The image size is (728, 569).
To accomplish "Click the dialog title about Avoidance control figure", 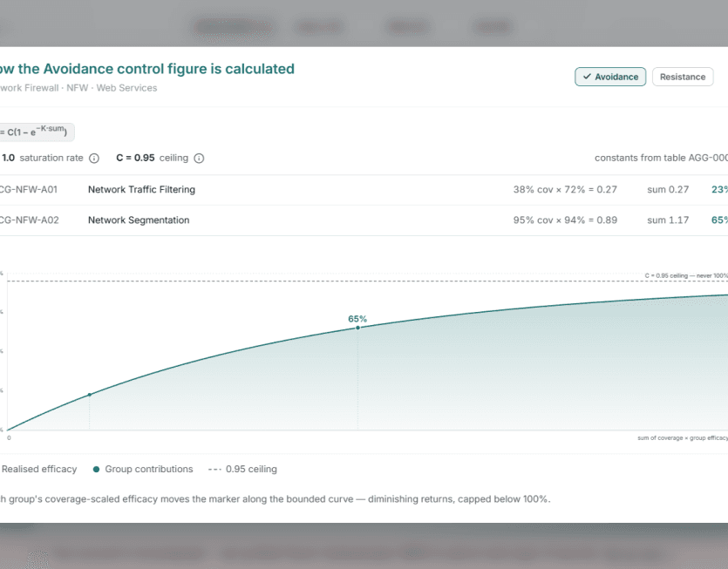I will point(147,69).
